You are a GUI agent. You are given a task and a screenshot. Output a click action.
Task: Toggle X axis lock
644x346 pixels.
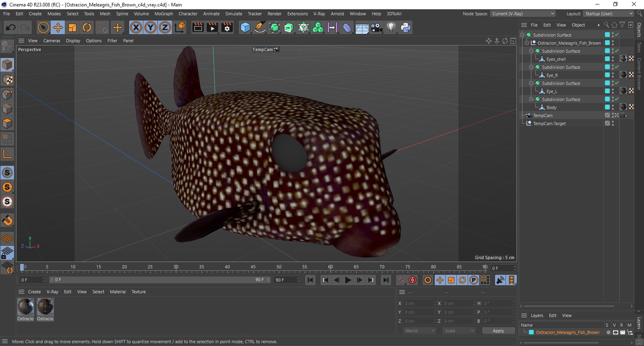pos(136,27)
